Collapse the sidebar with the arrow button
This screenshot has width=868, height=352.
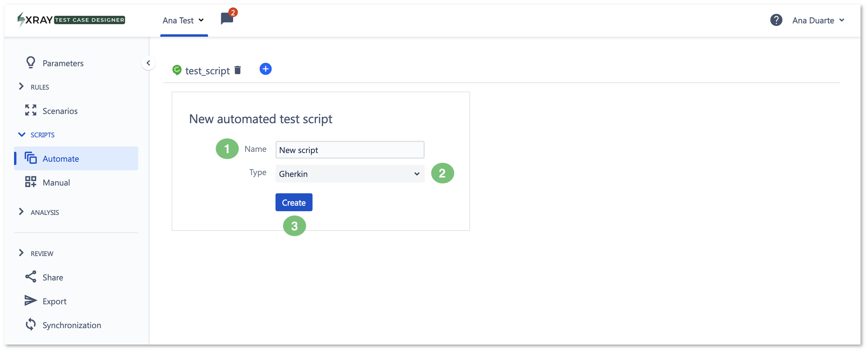point(148,63)
